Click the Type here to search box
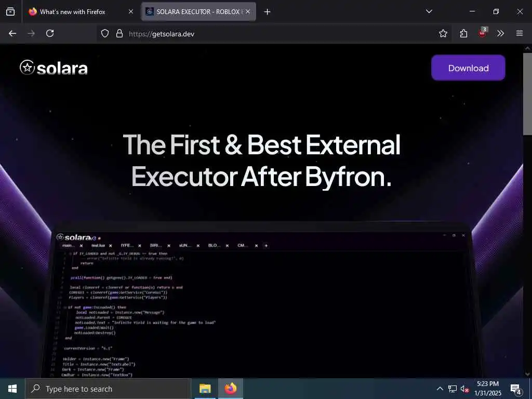 pyautogui.click(x=108, y=389)
